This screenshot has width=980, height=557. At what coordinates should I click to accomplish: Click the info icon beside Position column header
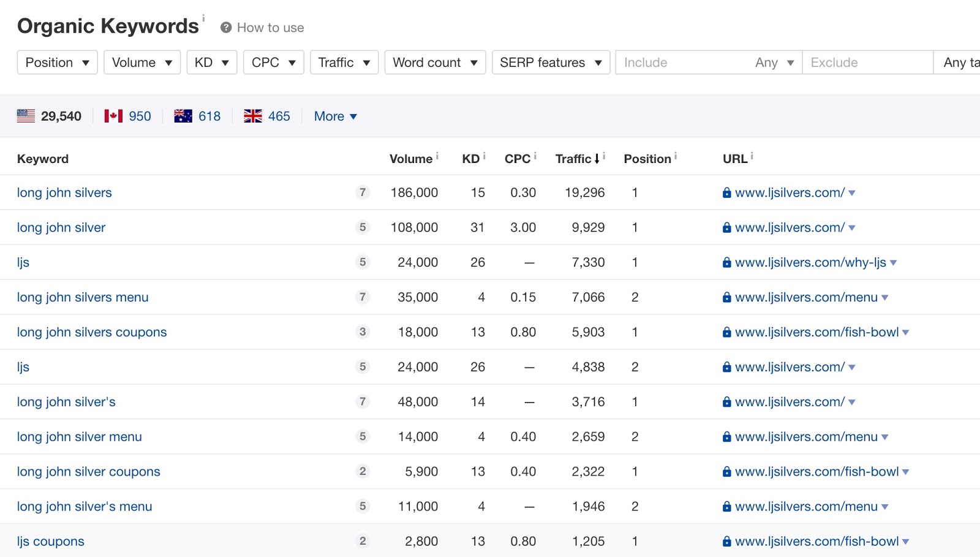point(676,156)
